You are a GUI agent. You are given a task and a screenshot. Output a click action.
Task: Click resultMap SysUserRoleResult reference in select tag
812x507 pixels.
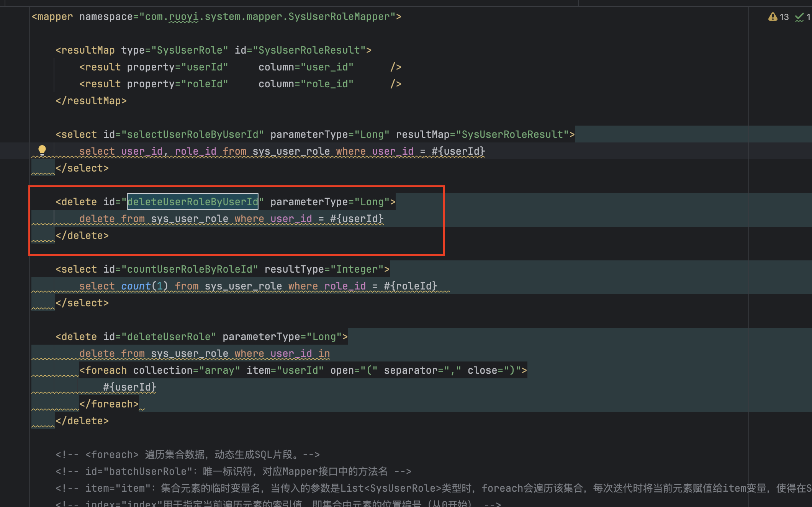tap(512, 134)
